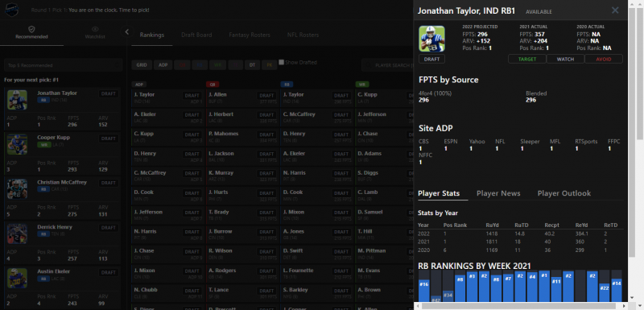This screenshot has width=644, height=310.
Task: Click the horizontal scrollbar of the panel
Action: click(518, 306)
